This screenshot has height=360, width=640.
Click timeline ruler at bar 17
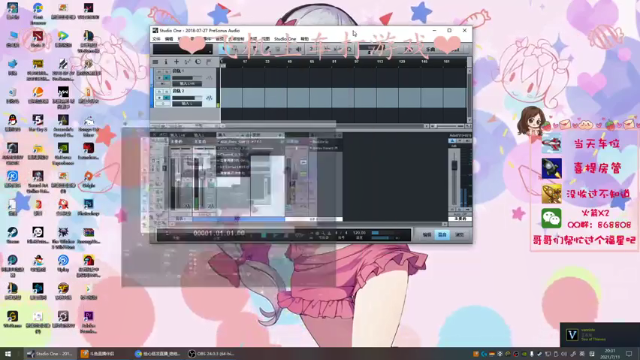point(245,62)
